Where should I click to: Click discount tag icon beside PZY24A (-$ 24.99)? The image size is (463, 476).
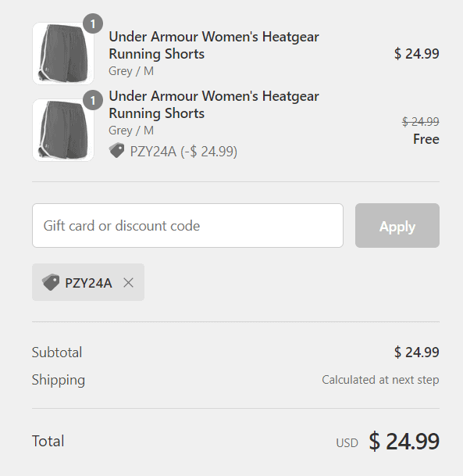(x=117, y=151)
